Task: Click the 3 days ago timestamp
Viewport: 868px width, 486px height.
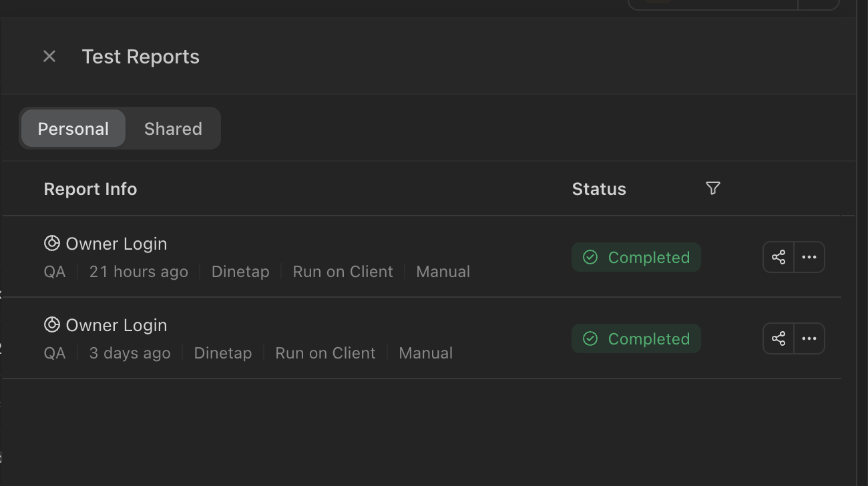Action: click(x=130, y=354)
